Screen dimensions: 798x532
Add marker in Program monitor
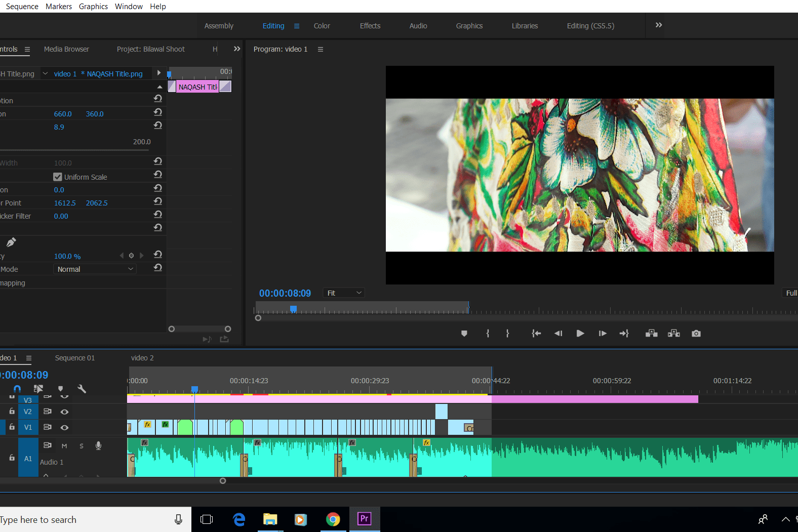(464, 334)
